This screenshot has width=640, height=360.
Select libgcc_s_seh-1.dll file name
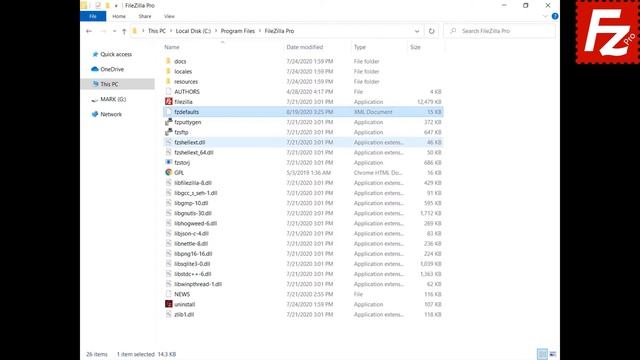[196, 193]
